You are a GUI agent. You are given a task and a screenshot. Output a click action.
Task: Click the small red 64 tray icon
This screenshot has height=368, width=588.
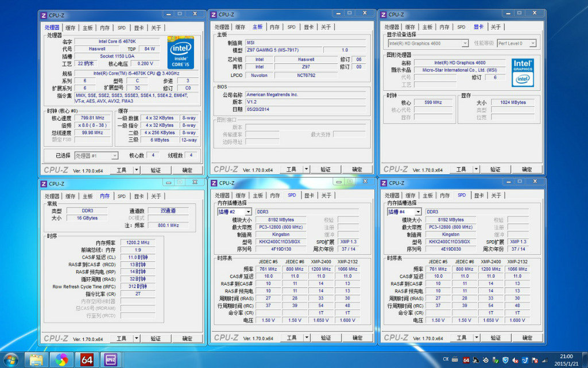click(x=466, y=360)
